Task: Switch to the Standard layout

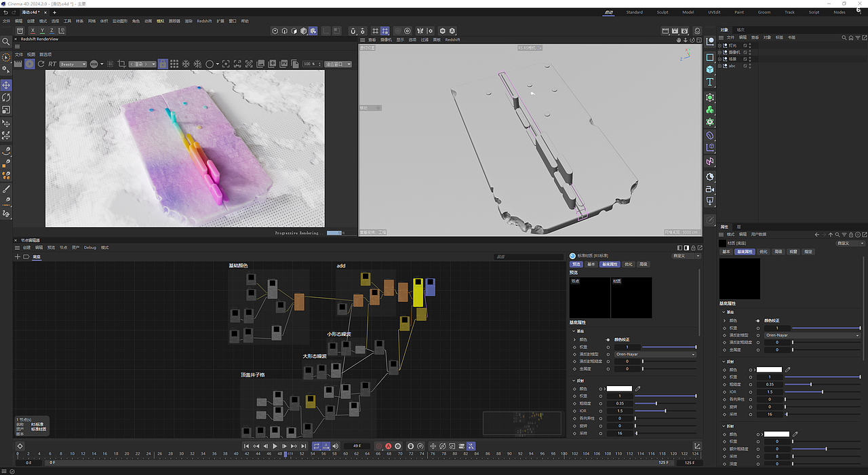Action: [x=635, y=12]
